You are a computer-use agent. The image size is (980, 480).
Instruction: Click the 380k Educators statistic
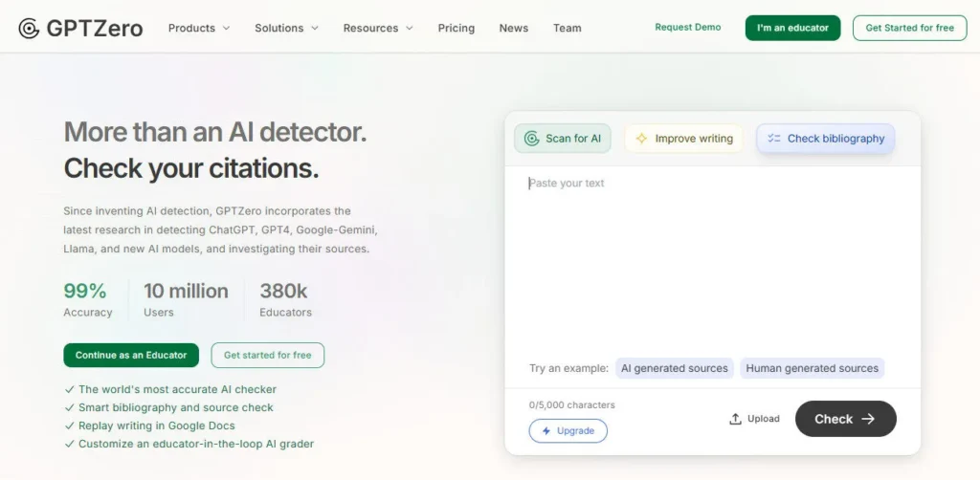click(x=285, y=299)
